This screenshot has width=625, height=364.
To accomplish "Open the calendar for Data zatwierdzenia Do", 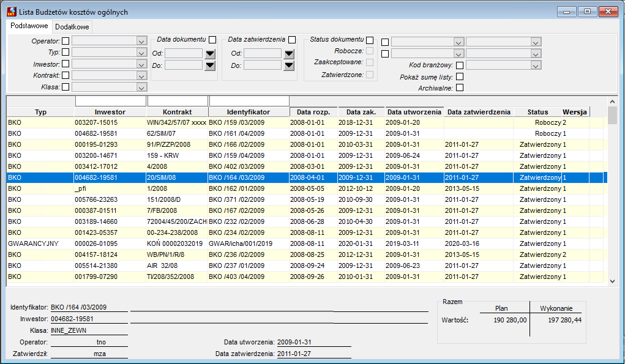I will pyautogui.click(x=289, y=65).
